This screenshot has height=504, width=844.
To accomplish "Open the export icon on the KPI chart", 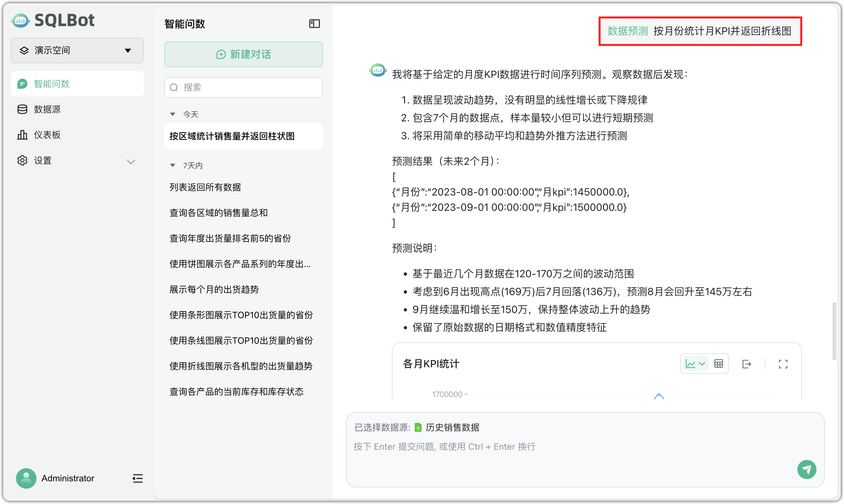I will click(x=747, y=364).
